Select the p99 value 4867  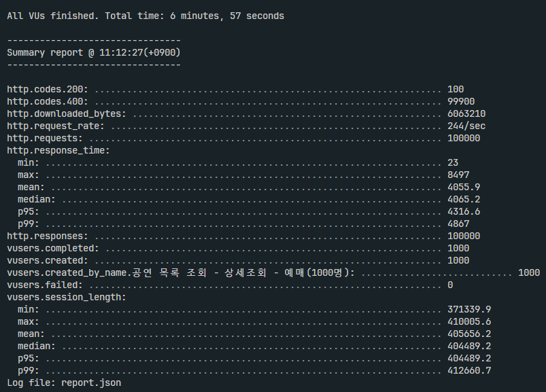pos(458,224)
